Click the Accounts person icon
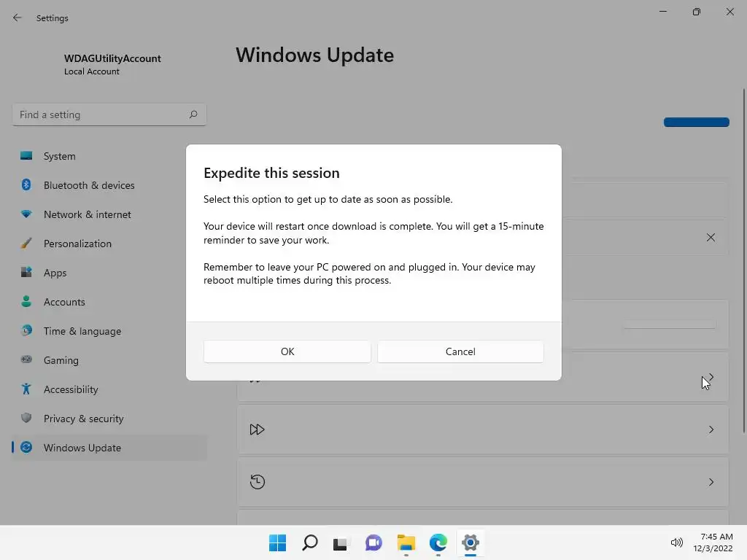Viewport: 747px width, 560px height. 26,301
